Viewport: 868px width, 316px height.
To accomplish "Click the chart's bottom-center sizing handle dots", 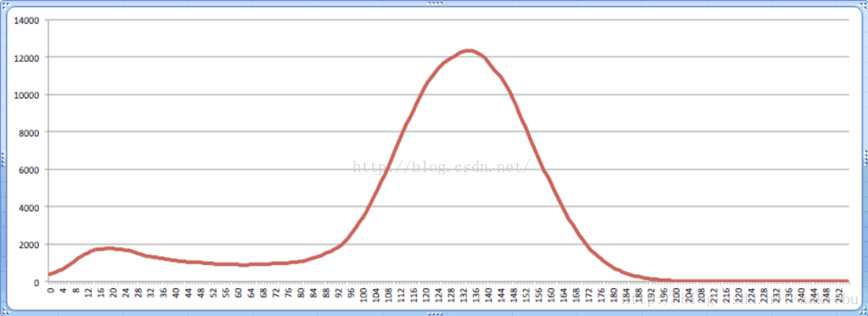I will tap(435, 313).
